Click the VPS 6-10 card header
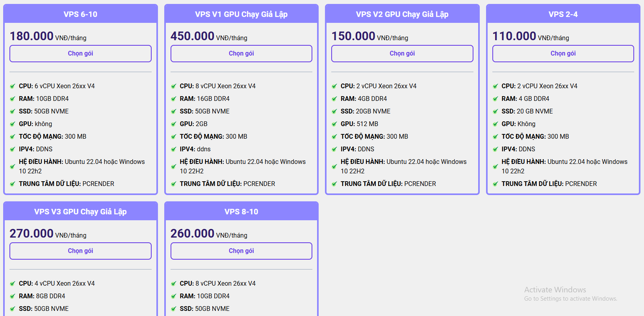The width and height of the screenshot is (644, 316). 80,14
